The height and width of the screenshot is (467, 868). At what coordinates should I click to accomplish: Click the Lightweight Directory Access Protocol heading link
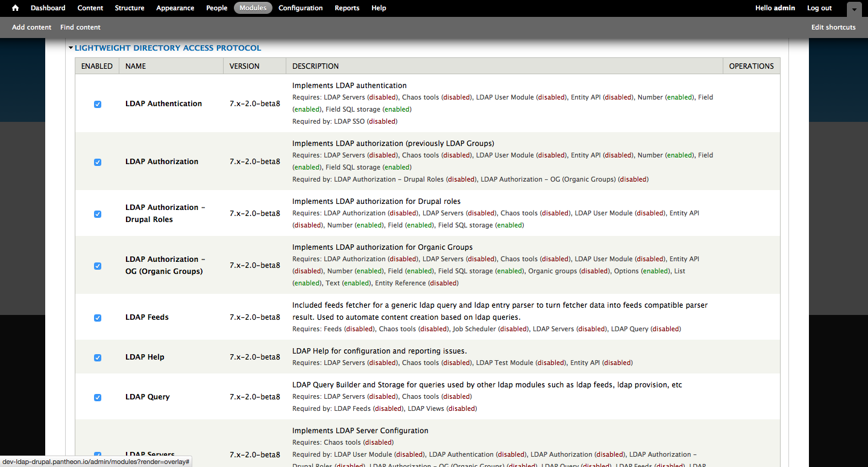point(168,48)
